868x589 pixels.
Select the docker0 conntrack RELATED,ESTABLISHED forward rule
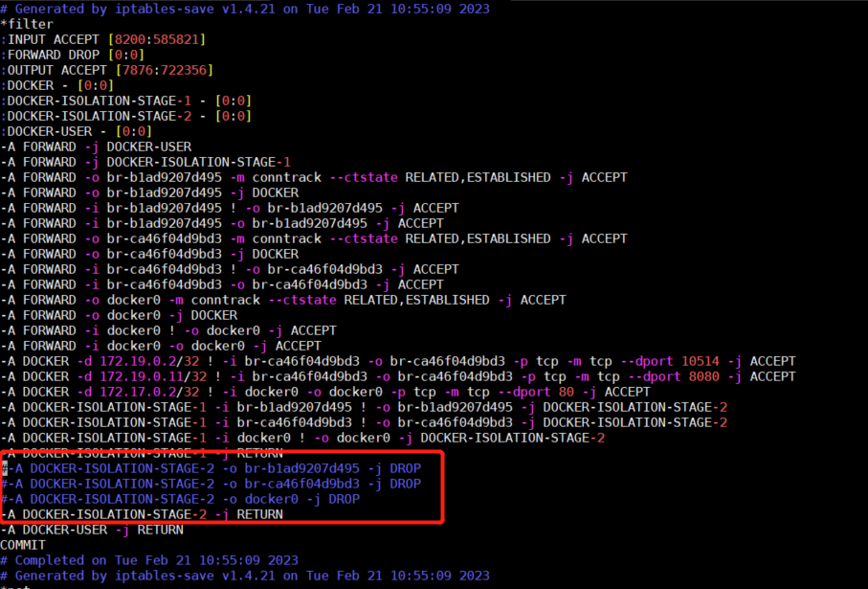[x=283, y=301]
